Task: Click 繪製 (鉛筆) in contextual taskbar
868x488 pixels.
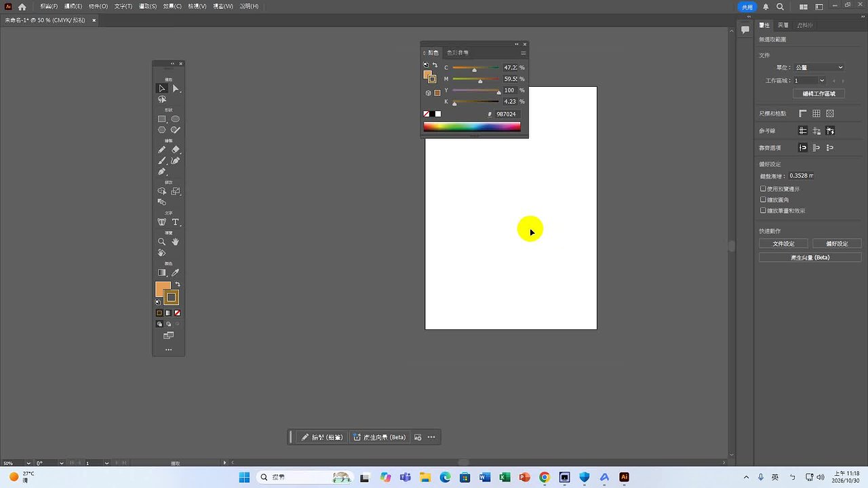Action: tap(322, 437)
